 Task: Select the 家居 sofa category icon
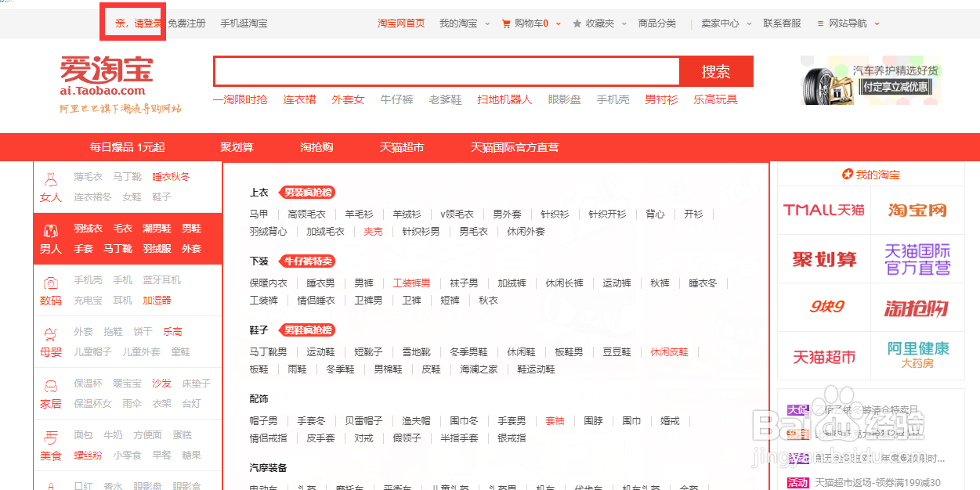coord(51,386)
